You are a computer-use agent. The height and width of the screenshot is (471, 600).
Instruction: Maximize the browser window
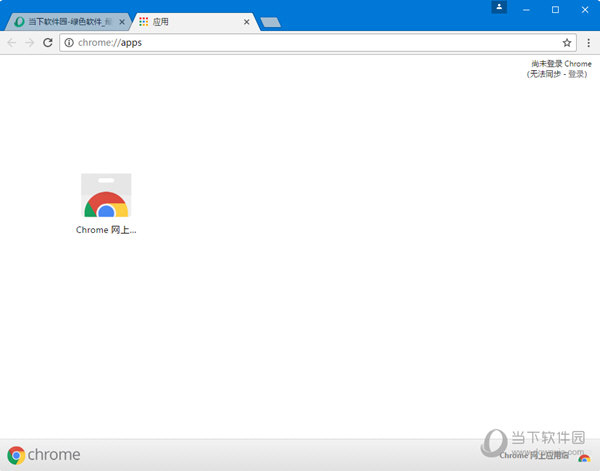click(555, 9)
